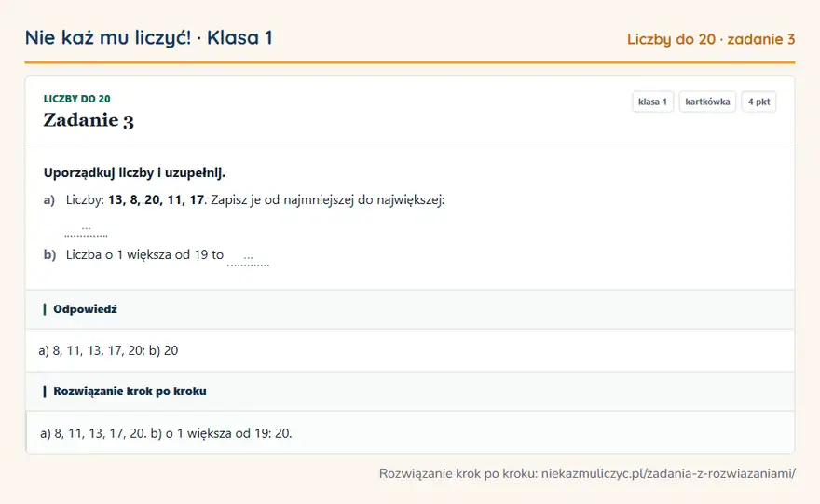
Task: Click the 'Zadanie 3' heading
Action: pos(89,120)
